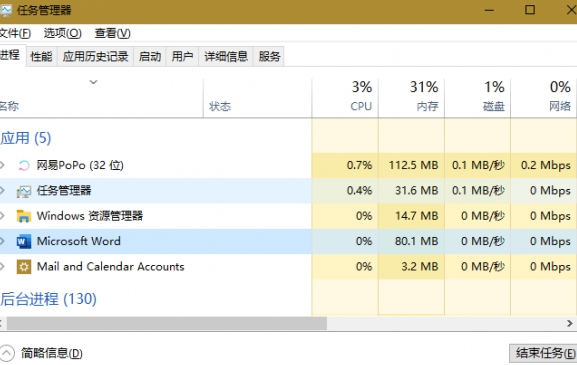Click the 简略信息 collapse arrow icon
The image size is (577, 365).
tap(7, 353)
